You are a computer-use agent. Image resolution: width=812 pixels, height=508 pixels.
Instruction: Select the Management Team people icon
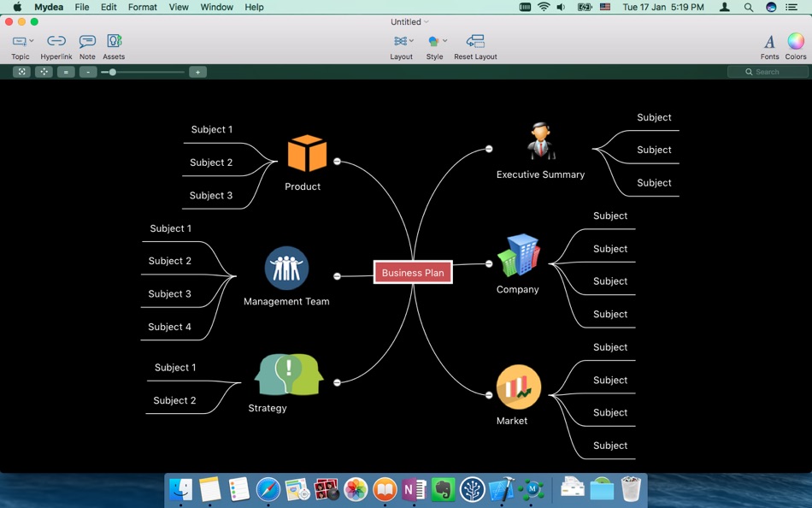tap(286, 268)
